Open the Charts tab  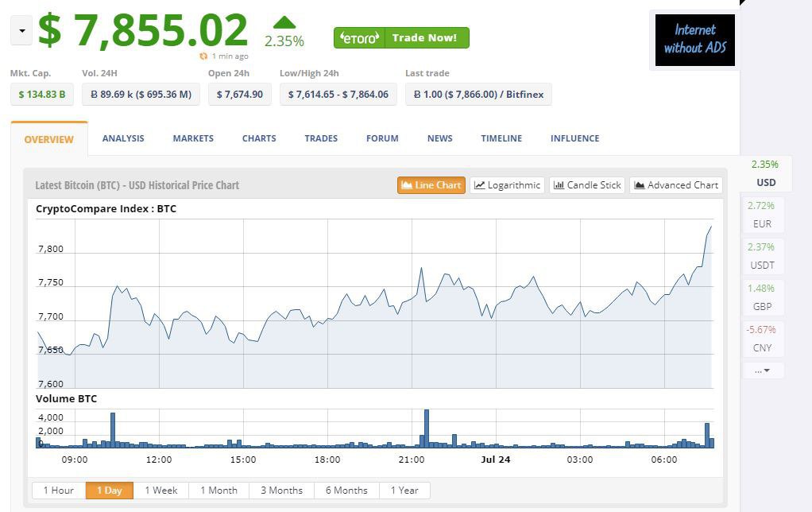pyautogui.click(x=259, y=138)
